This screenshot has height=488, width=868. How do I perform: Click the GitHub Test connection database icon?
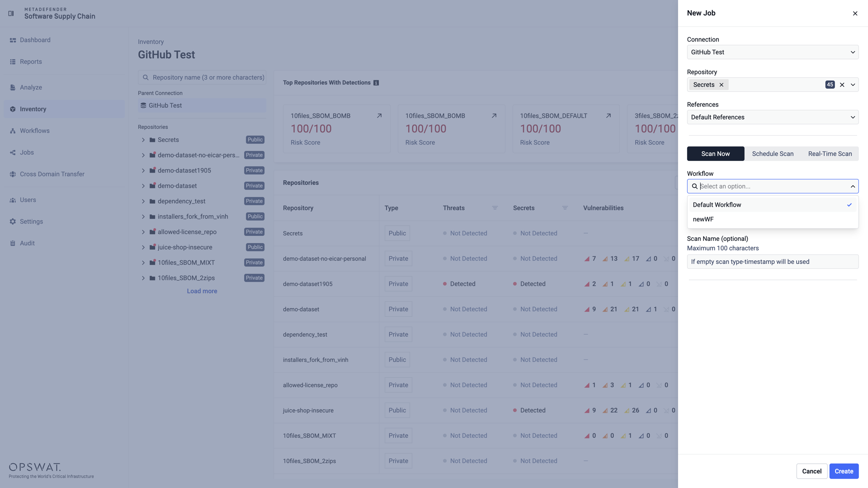pyautogui.click(x=143, y=106)
